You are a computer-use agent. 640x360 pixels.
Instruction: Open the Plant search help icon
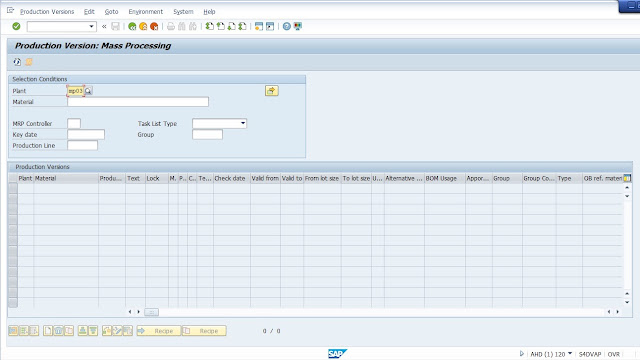[x=88, y=91]
